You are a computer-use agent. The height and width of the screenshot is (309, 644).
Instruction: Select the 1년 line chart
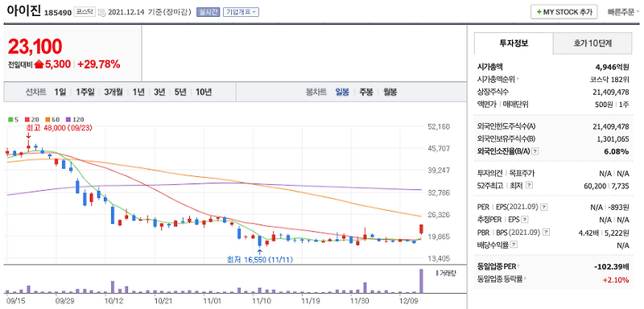(138, 92)
